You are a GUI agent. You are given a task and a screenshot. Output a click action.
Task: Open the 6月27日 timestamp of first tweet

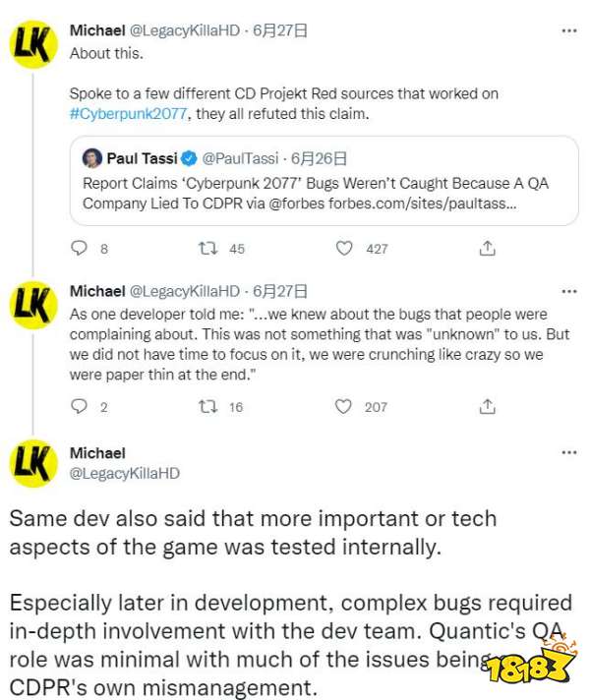coord(280,30)
